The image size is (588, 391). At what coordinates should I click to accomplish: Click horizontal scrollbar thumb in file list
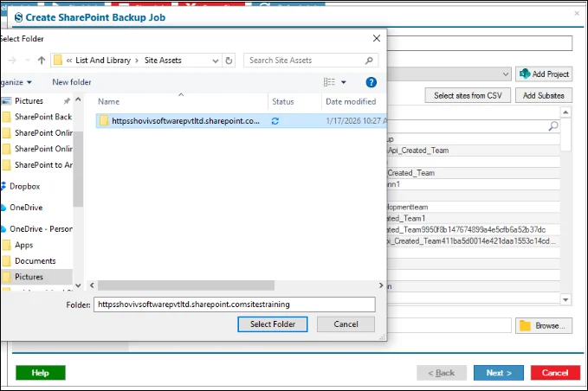pos(186,285)
